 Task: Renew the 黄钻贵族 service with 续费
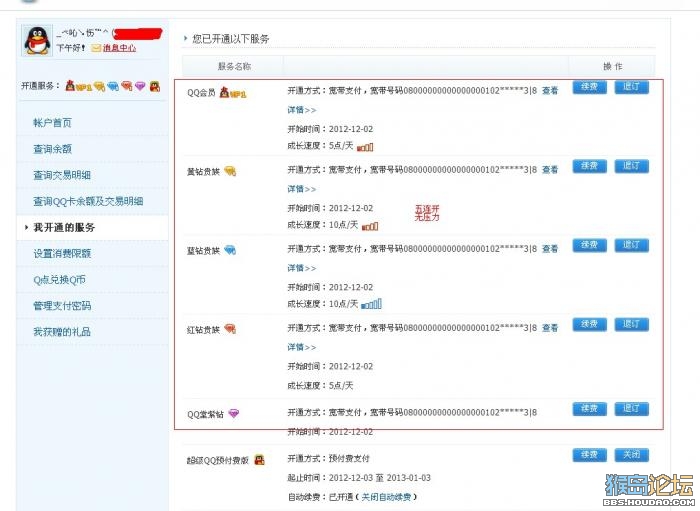(x=589, y=166)
